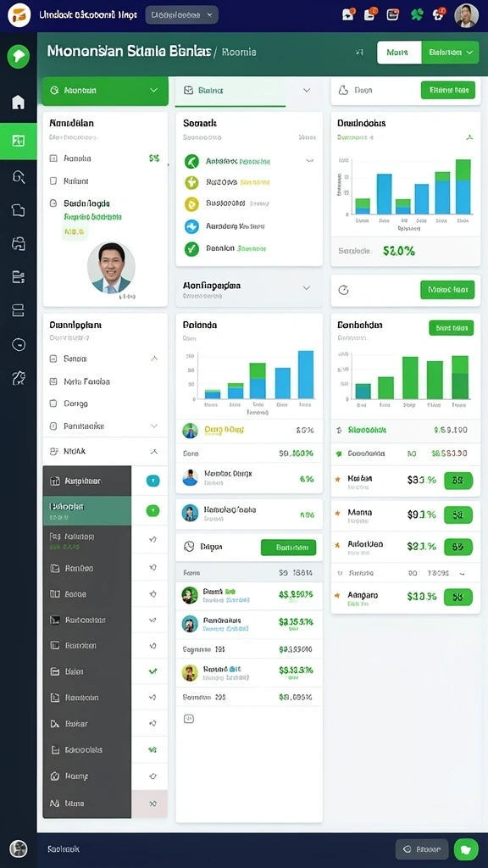Open the green dropdown button in top-right header
This screenshot has width=488, height=868.
450,53
